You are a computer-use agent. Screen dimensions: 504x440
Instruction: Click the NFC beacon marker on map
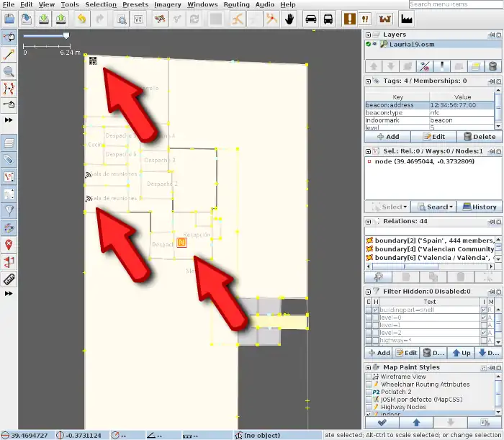[x=181, y=243]
